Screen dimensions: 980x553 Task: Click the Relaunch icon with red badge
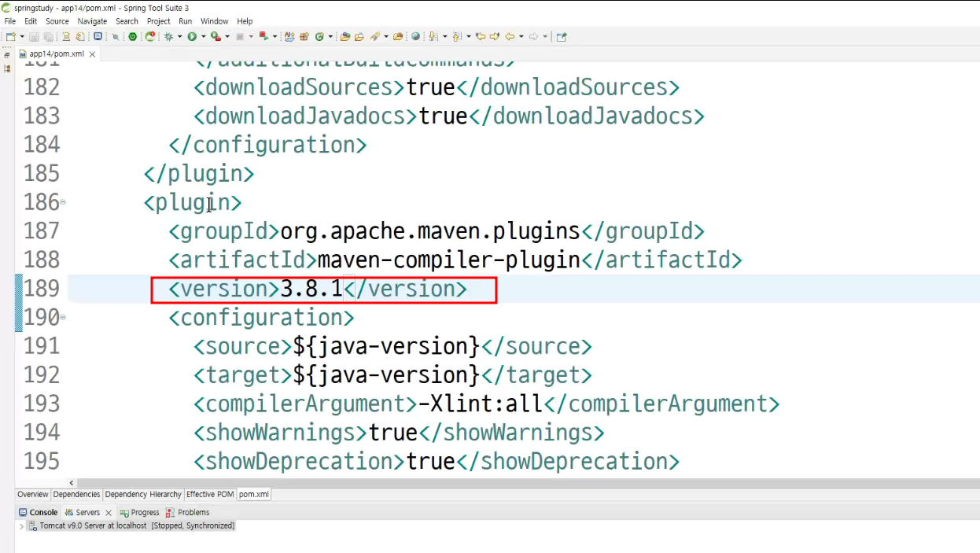[149, 36]
